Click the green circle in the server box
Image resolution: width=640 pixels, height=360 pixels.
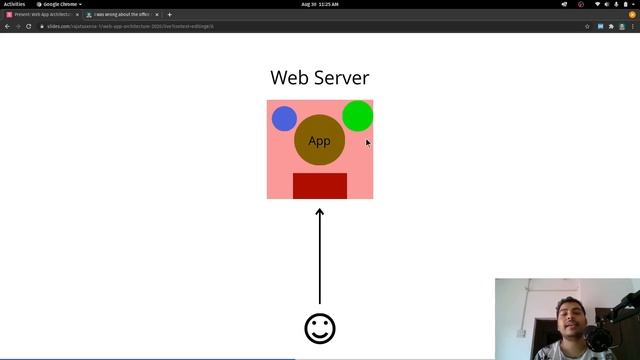358,116
